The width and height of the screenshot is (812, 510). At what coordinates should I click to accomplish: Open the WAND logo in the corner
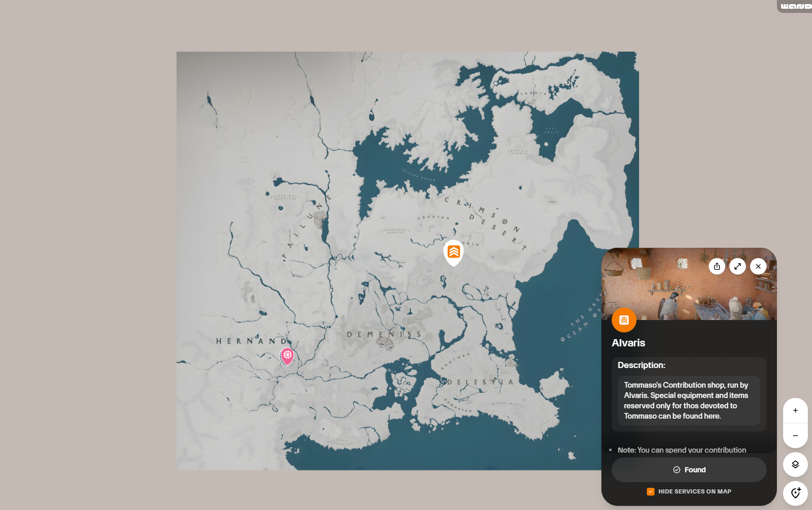click(x=795, y=6)
